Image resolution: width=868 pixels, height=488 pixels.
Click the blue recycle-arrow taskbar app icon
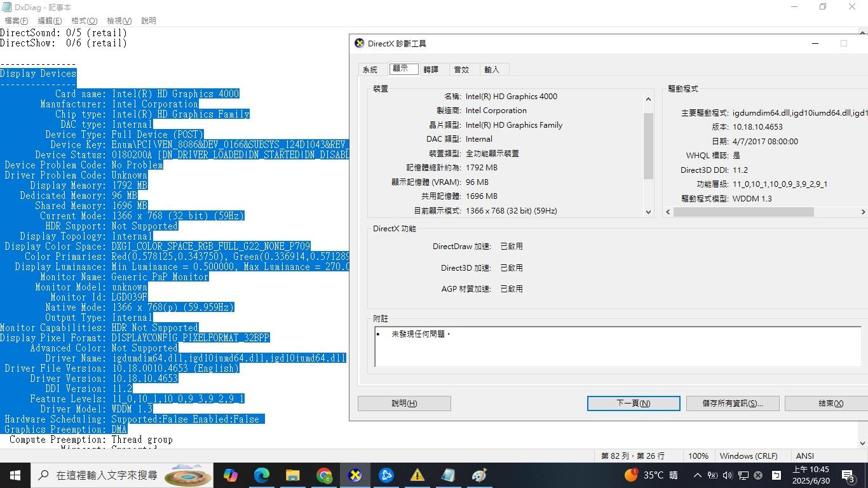(386, 475)
